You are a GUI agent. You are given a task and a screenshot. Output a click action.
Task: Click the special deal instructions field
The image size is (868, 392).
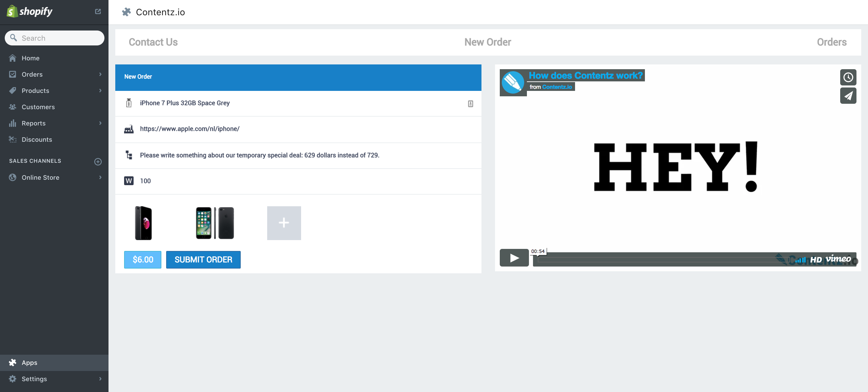click(298, 155)
